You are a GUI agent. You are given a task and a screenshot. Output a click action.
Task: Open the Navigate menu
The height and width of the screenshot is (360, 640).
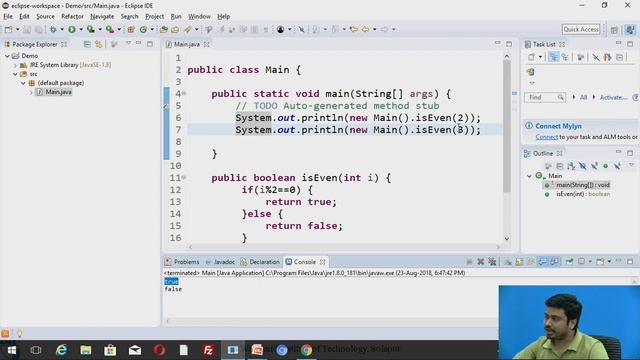(102, 16)
